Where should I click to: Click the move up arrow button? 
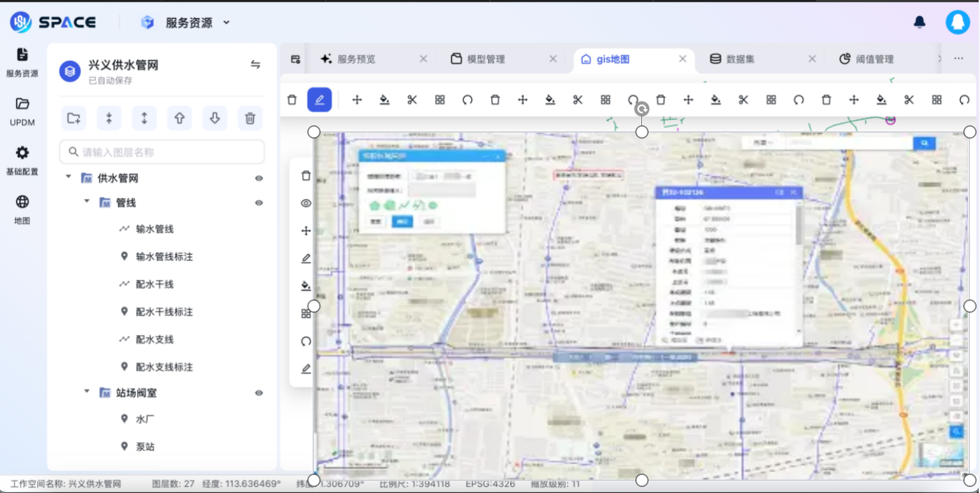(179, 119)
